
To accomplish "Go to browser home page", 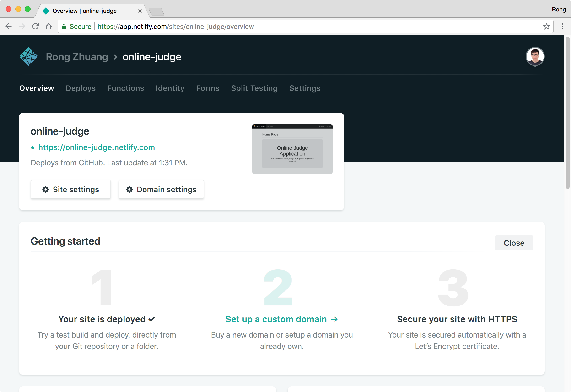I will [49, 26].
